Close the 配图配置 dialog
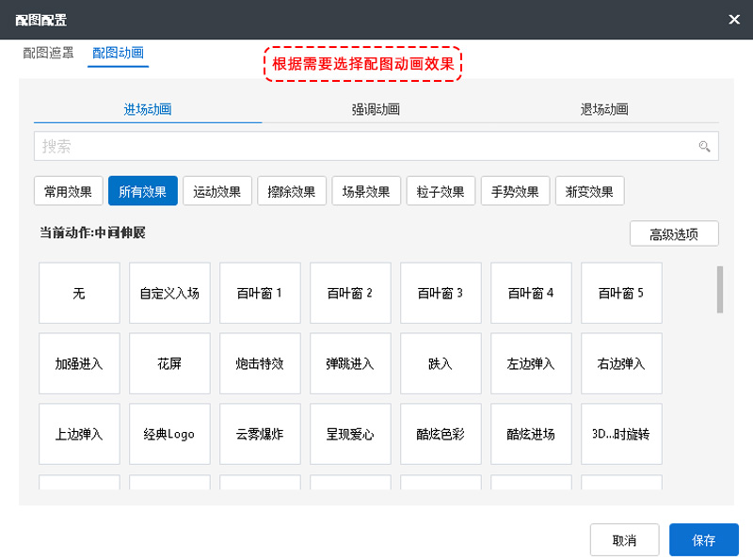 click(734, 19)
